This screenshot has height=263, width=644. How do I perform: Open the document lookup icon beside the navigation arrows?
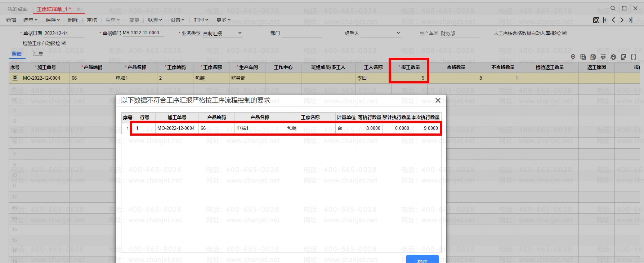596,20
